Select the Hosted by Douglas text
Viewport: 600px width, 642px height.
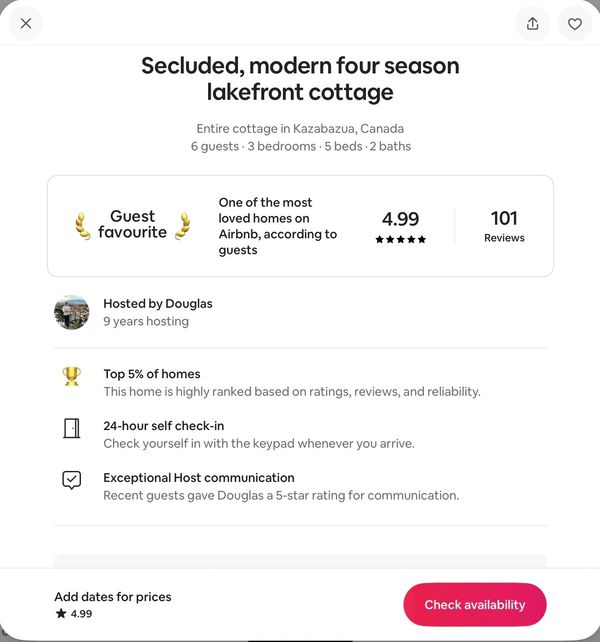click(158, 304)
